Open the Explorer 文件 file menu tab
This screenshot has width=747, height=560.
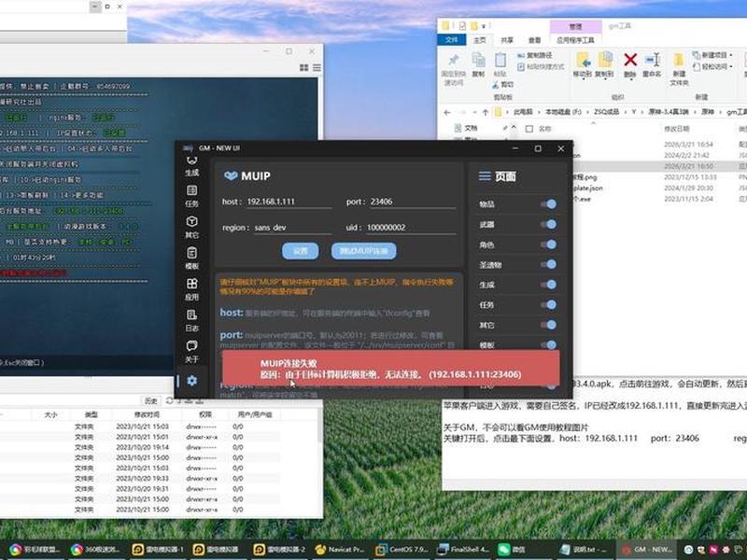[451, 40]
